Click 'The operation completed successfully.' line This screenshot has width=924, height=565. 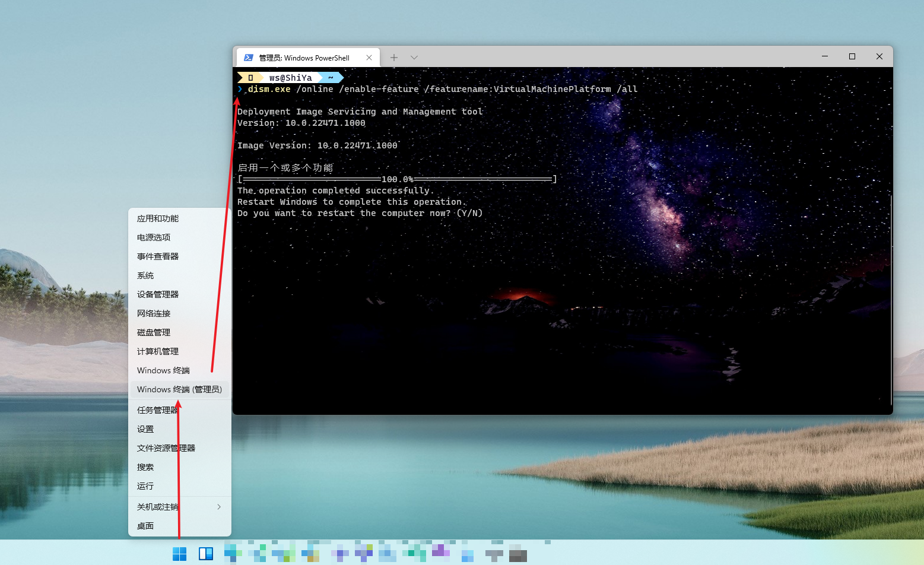pyautogui.click(x=335, y=191)
